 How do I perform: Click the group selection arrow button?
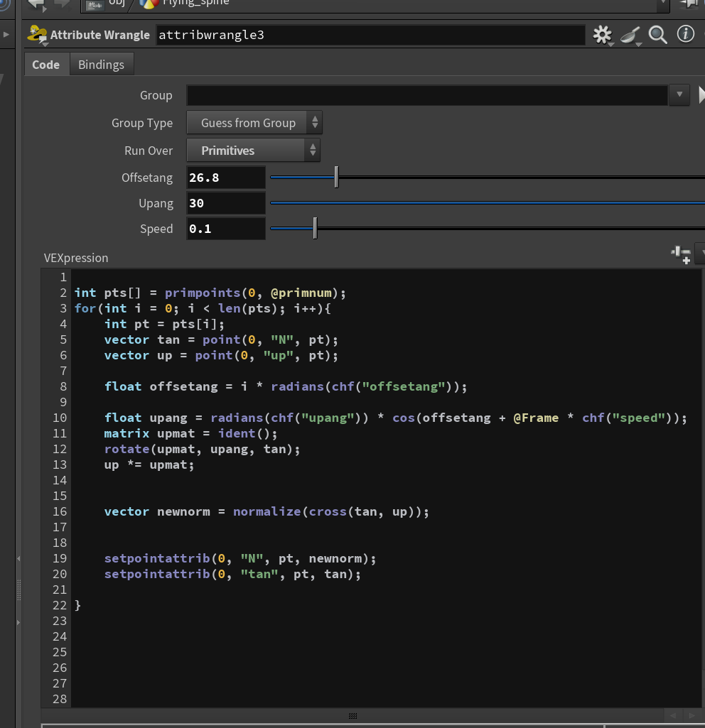701,95
